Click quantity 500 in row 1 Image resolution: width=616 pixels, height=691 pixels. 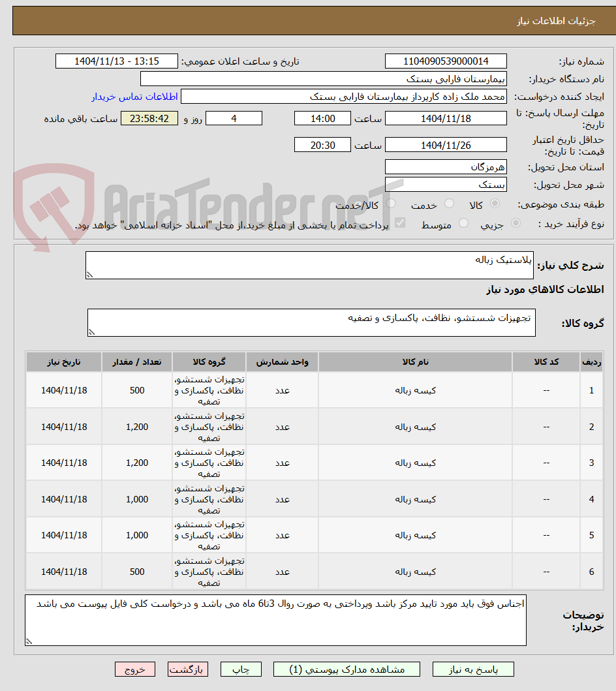click(137, 390)
